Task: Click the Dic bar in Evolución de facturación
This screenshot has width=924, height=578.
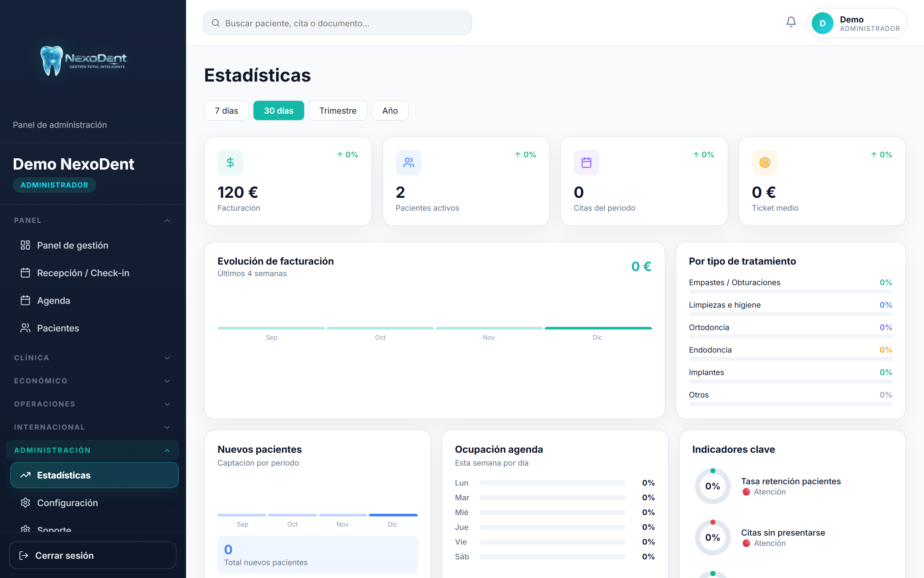Action: click(598, 328)
